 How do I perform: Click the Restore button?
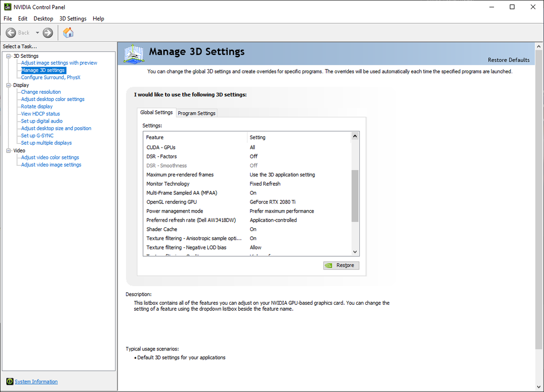(x=341, y=266)
